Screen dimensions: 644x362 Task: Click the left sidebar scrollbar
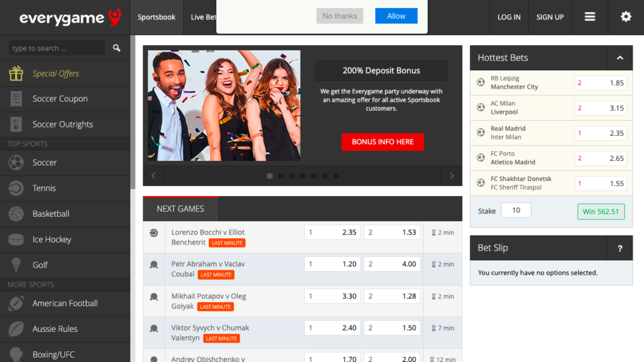pos(133,112)
